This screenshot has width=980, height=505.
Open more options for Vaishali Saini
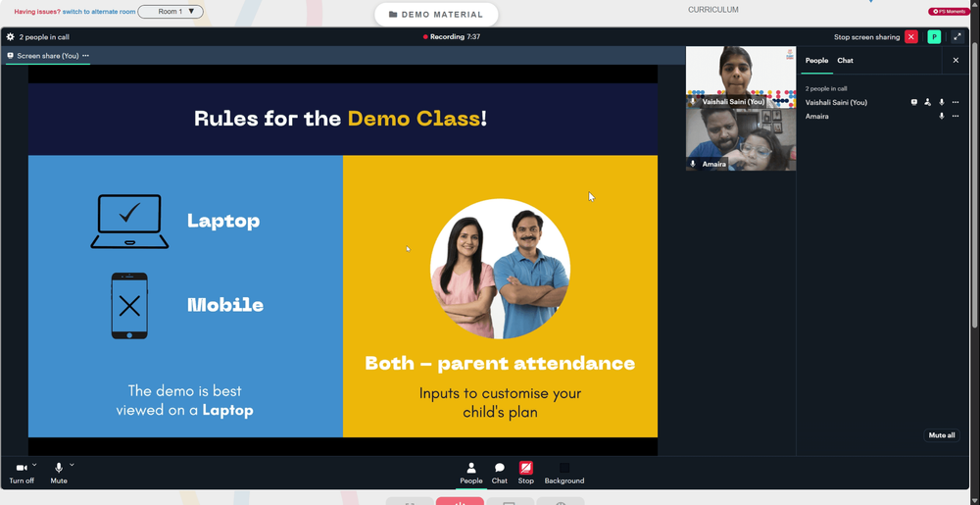coord(955,102)
